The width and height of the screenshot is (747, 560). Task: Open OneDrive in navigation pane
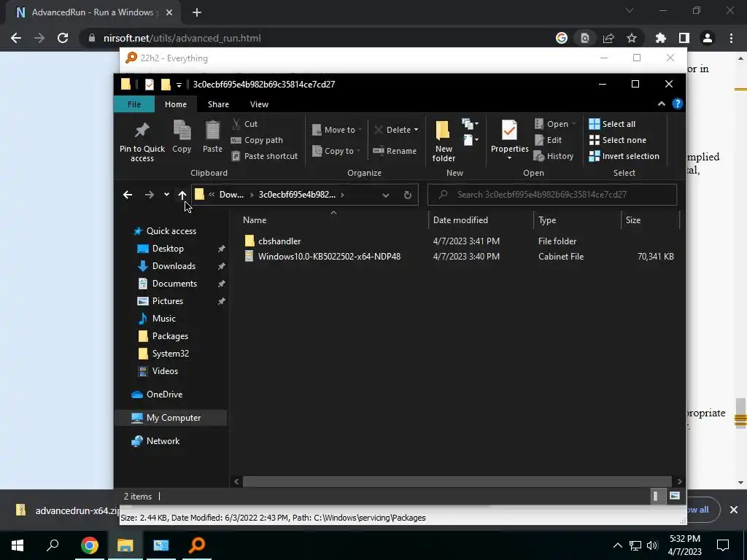pyautogui.click(x=164, y=394)
